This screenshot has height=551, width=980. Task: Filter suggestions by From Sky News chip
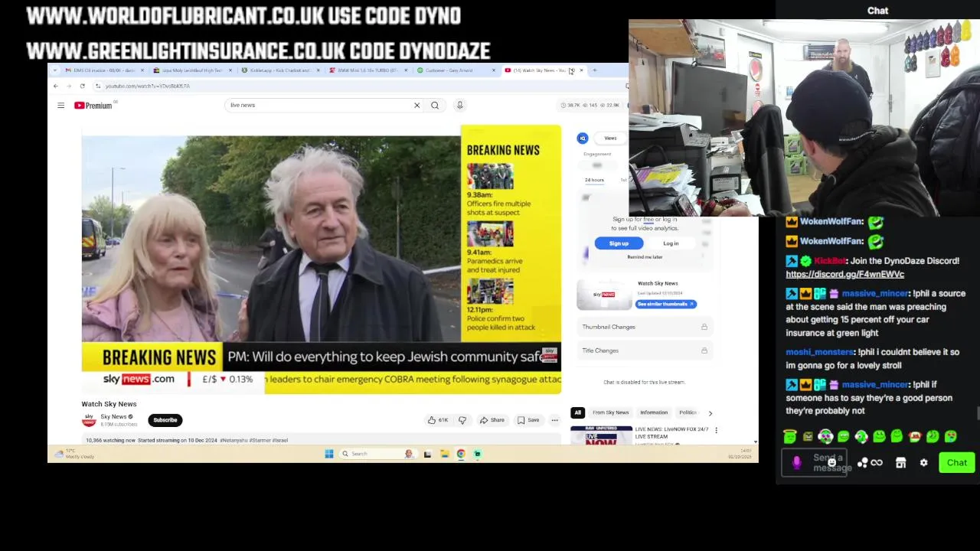610,412
